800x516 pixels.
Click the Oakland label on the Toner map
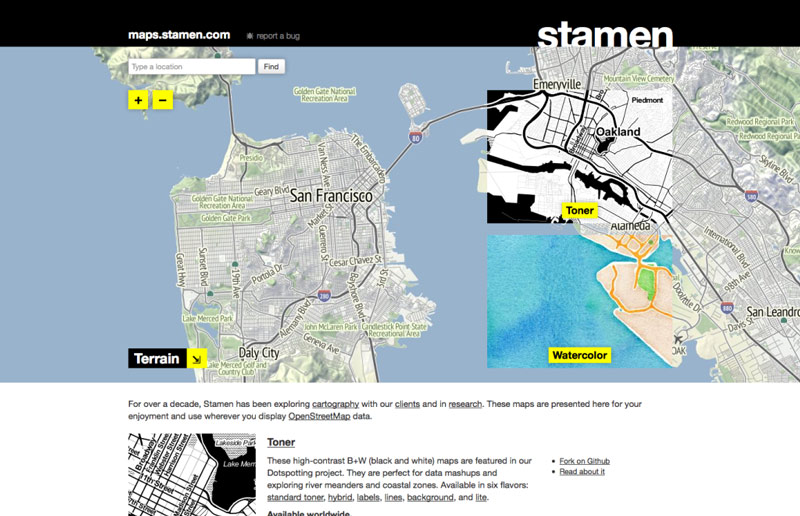[x=618, y=132]
